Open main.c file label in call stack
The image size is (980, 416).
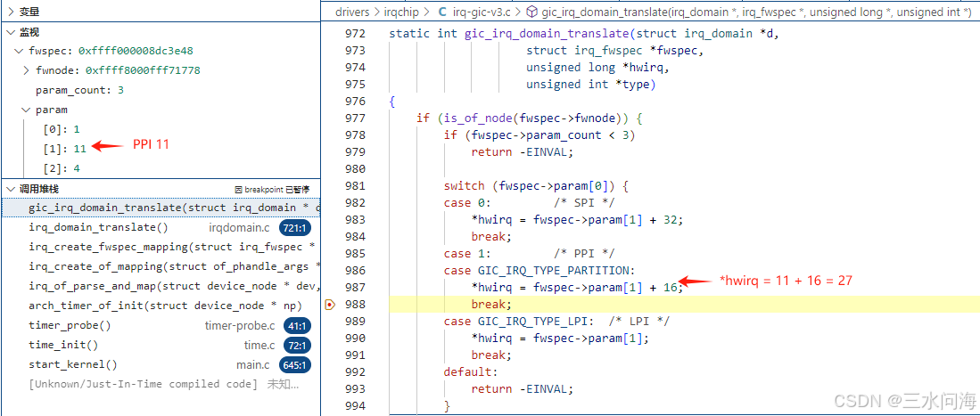pos(253,365)
